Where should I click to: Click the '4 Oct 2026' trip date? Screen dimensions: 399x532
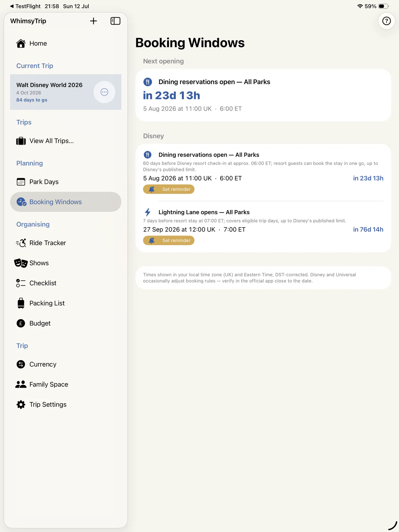(x=29, y=93)
